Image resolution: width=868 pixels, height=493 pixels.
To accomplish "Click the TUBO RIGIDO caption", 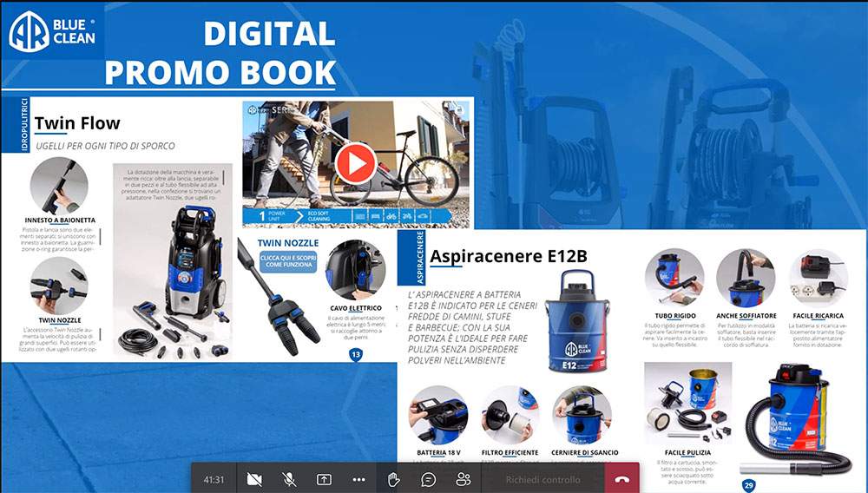I will click(675, 316).
